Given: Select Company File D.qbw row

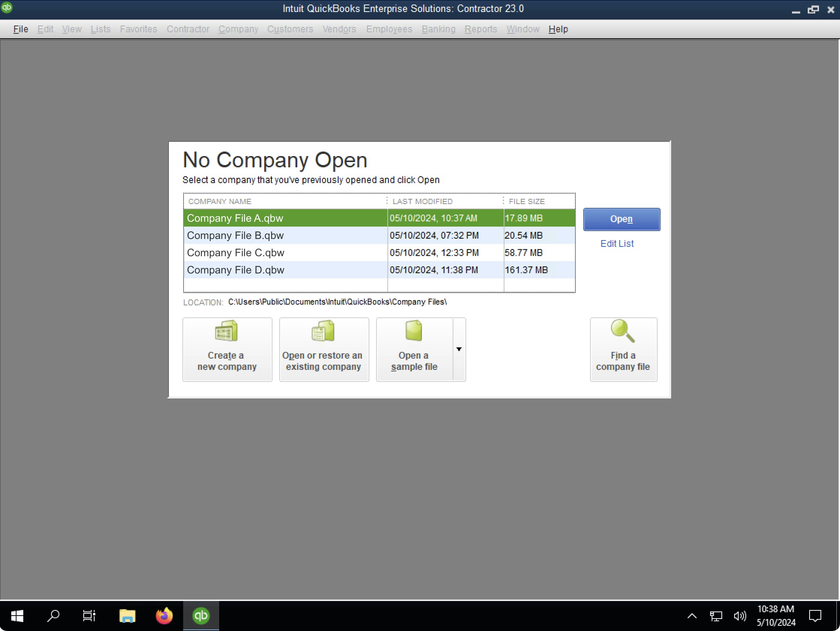Looking at the screenshot, I should [x=379, y=270].
